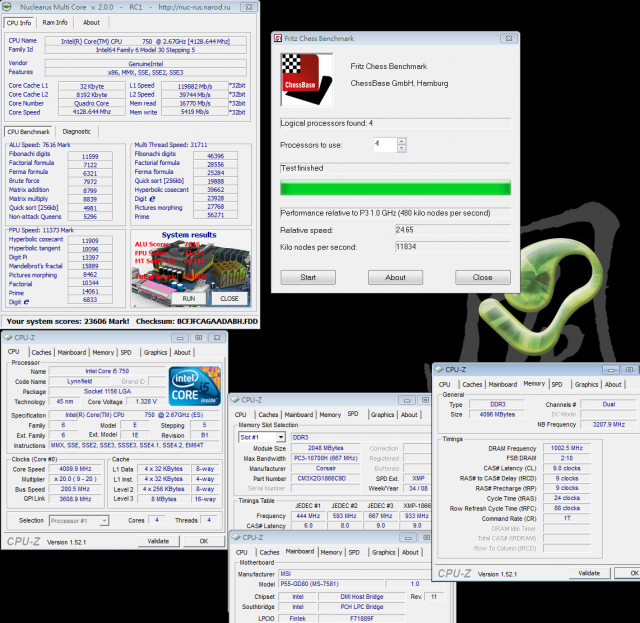
Task: Start the Fritz Chess benchmark
Action: tap(308, 277)
